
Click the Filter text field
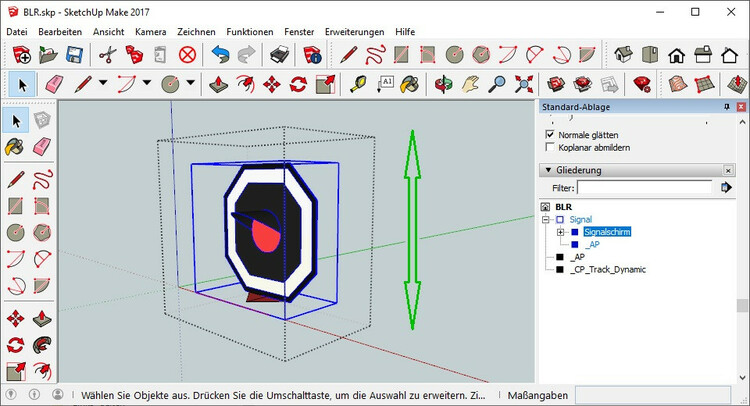click(x=645, y=187)
